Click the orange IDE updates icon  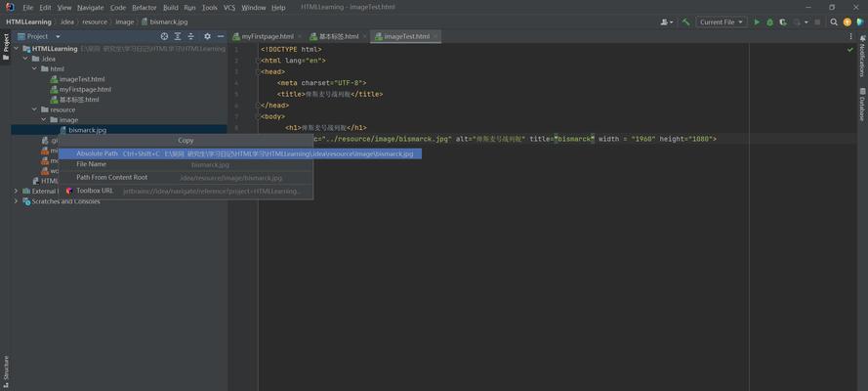(847, 22)
